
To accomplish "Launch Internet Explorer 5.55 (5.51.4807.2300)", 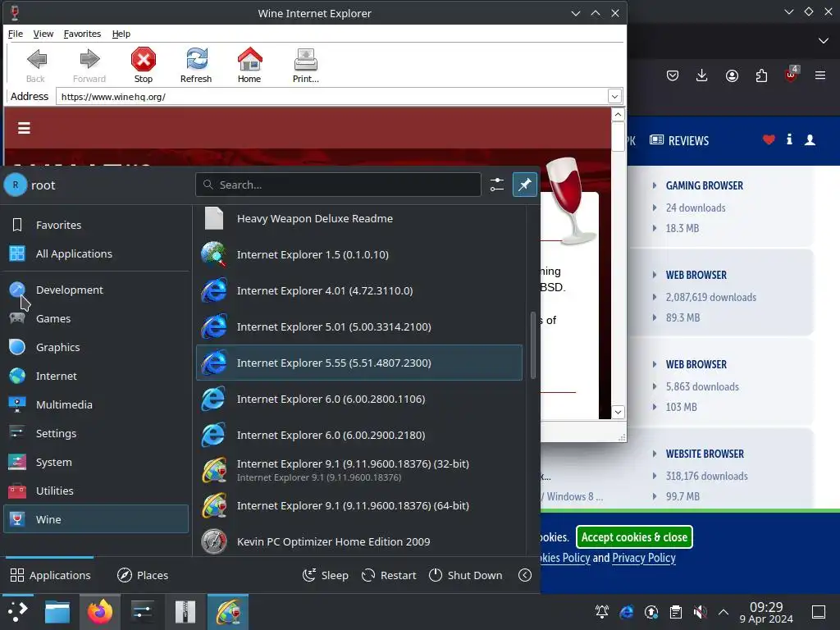I will tap(359, 363).
